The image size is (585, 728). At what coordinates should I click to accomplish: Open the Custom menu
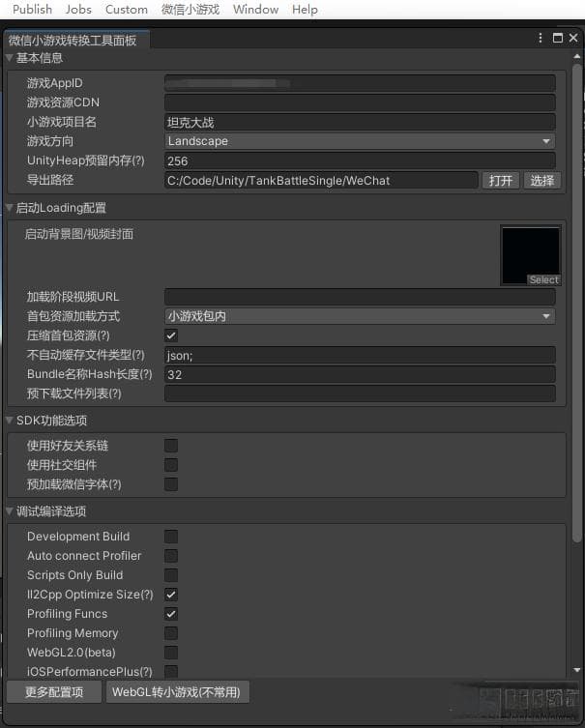click(x=127, y=10)
